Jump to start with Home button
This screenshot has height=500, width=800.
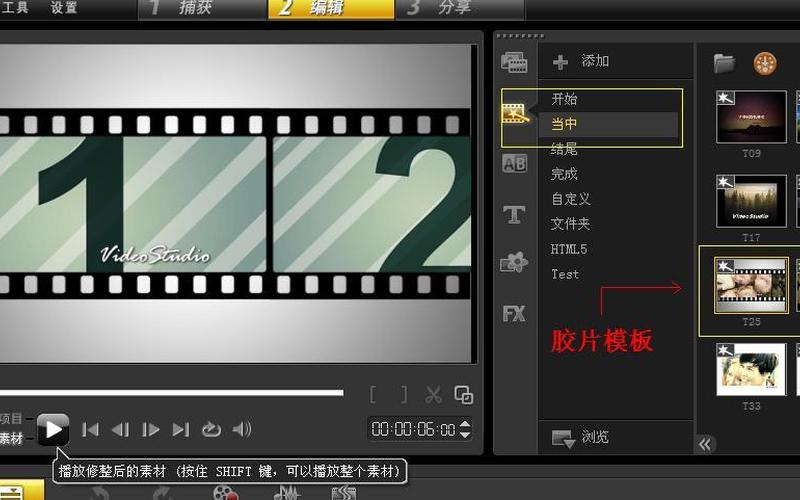coord(90,430)
